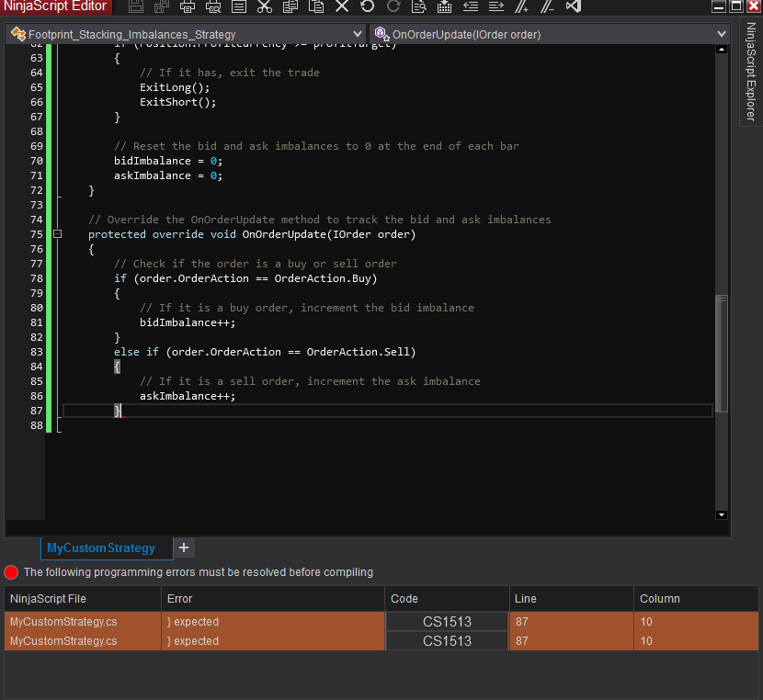The height and width of the screenshot is (700, 763).
Task: Switch to the MyCustomStrategy tab
Action: point(101,548)
